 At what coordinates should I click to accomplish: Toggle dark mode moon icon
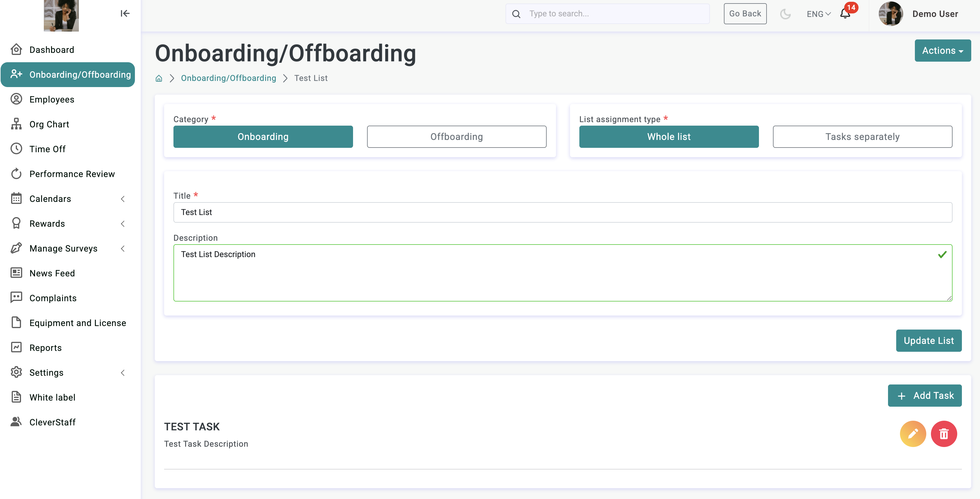click(x=785, y=14)
